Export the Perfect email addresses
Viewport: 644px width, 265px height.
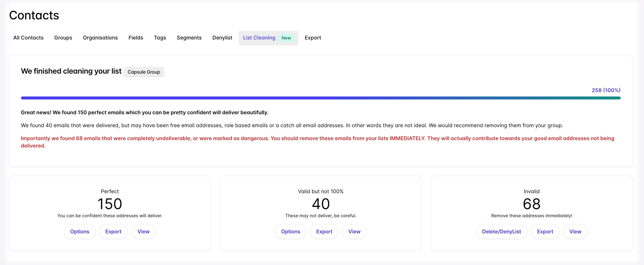[x=113, y=232]
